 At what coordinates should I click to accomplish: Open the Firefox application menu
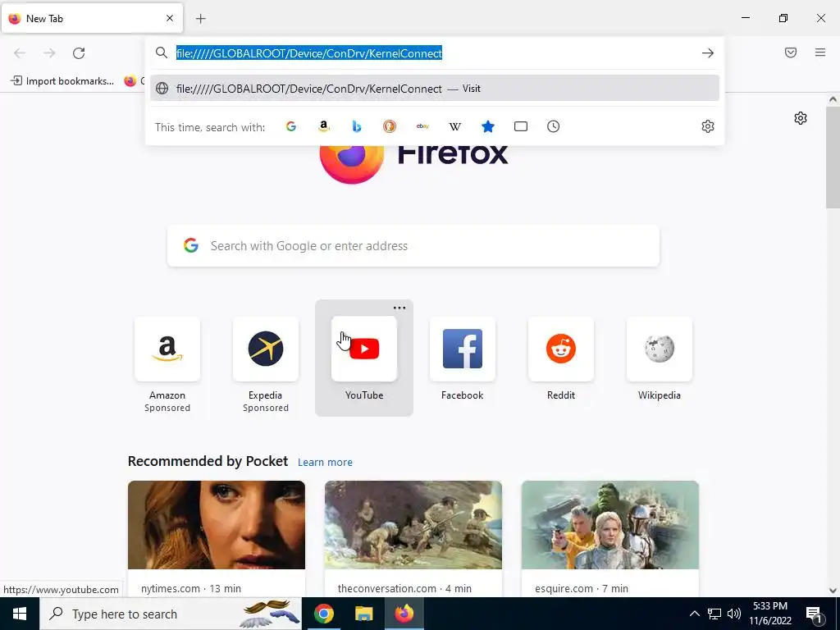click(x=820, y=52)
